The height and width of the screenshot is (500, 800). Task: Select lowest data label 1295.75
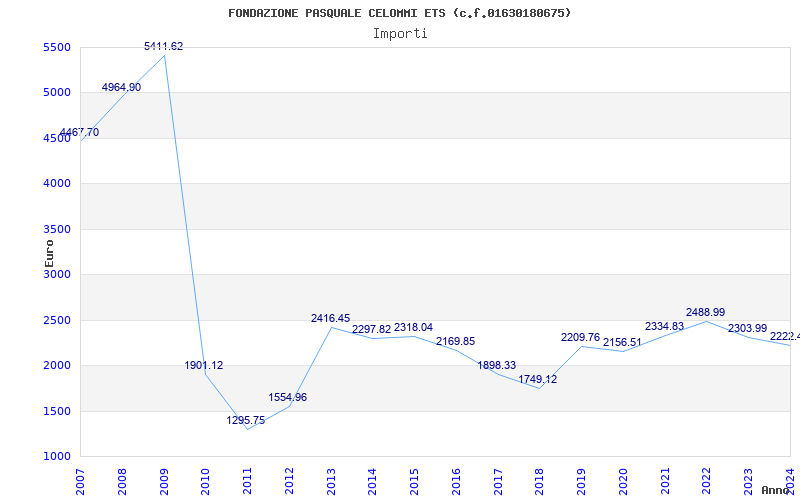pos(246,420)
